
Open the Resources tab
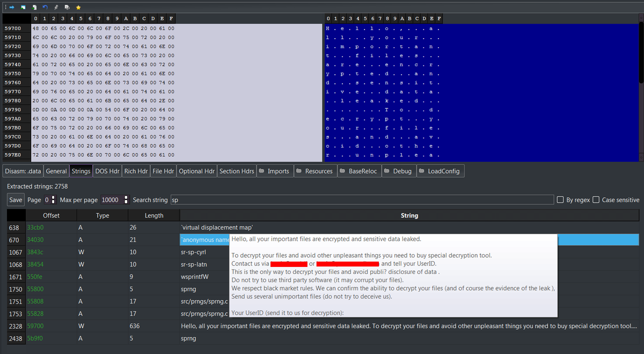[315, 171]
